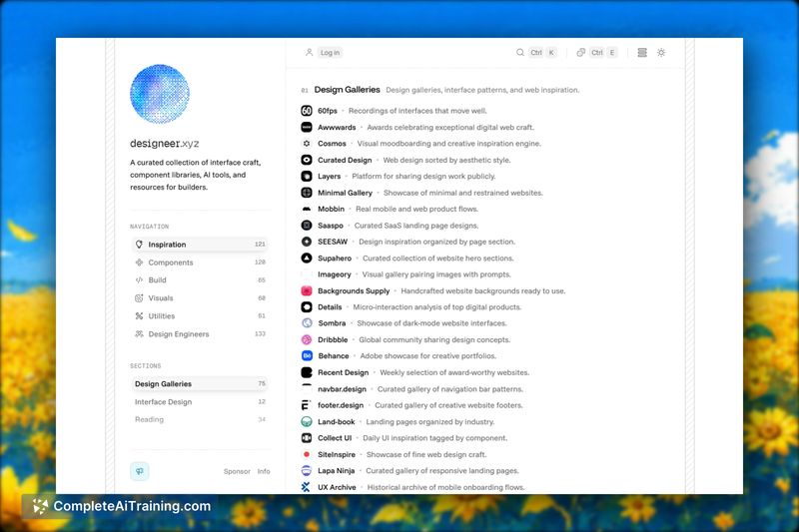
Task: Click 'Showcase of dark-mode website interfaces.' text
Action: point(431,323)
